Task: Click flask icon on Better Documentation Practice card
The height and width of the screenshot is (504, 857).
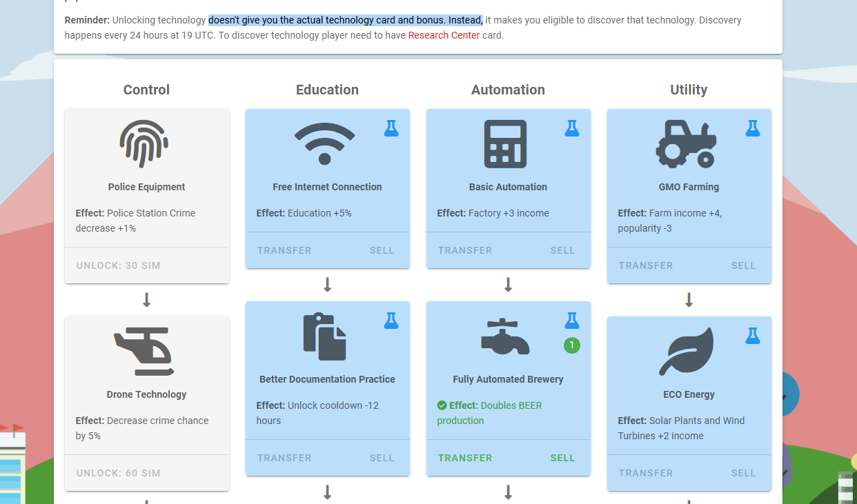Action: point(391,320)
